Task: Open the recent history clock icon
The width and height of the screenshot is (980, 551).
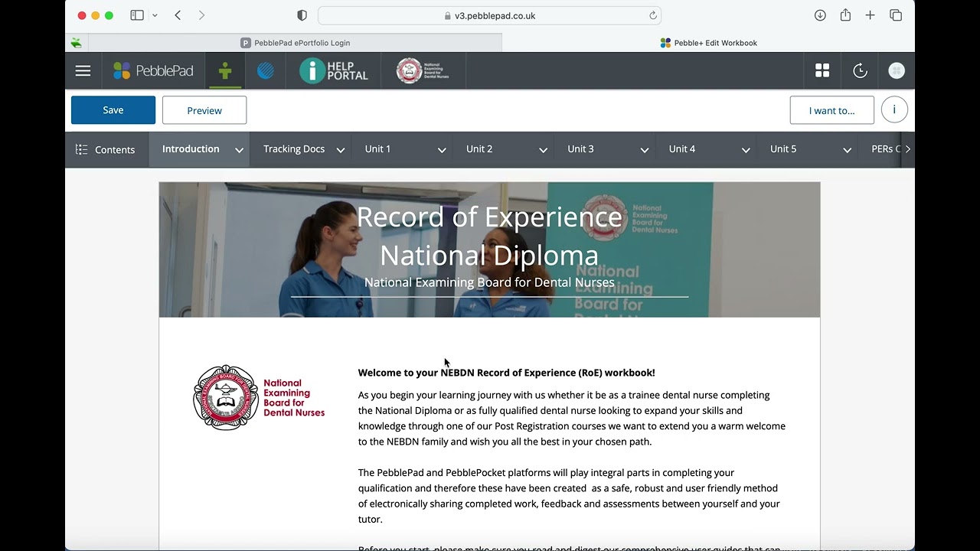Action: click(x=860, y=71)
